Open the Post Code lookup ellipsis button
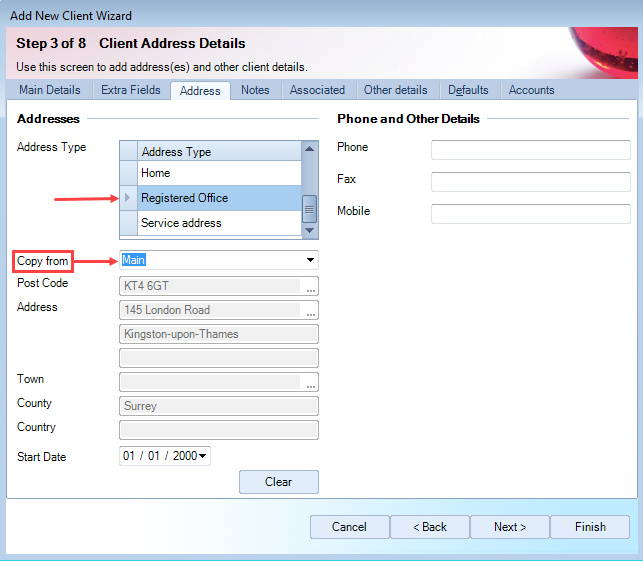The height and width of the screenshot is (561, 643). click(x=311, y=287)
